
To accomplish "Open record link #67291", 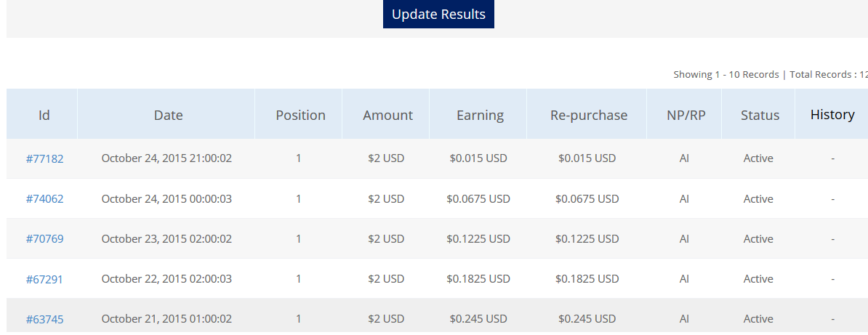I will [44, 279].
